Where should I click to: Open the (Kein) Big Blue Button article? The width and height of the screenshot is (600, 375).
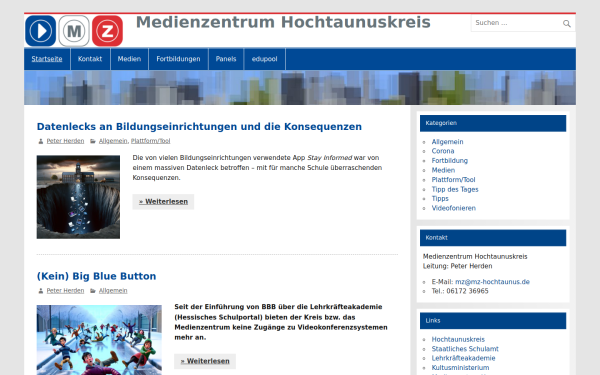[x=96, y=276]
